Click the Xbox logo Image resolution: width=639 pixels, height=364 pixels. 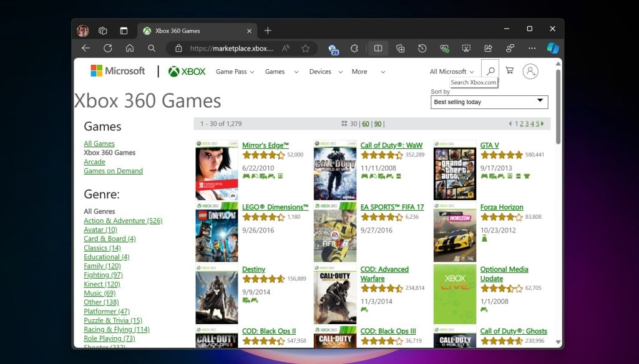click(187, 72)
